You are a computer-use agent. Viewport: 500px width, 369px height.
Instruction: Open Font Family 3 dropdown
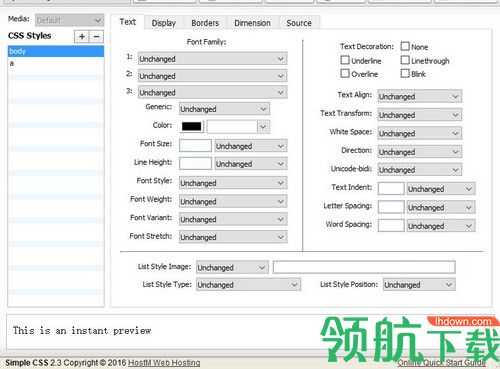[213, 92]
